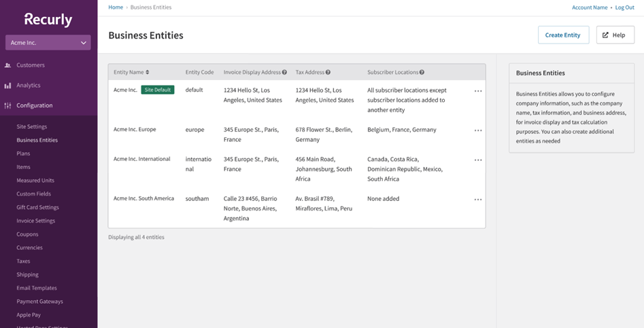
Task: Open the Acme Inc. site selector dropdown
Action: (x=48, y=43)
